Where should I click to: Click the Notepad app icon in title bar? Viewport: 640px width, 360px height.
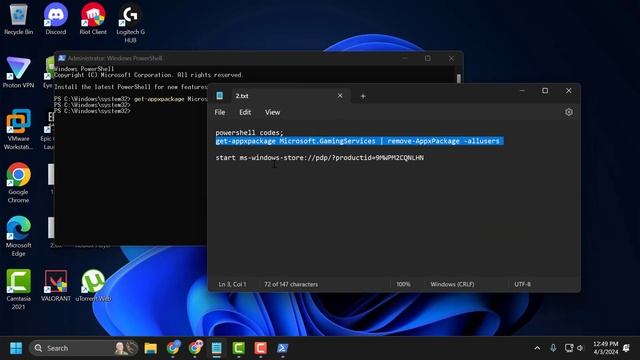coord(220,96)
